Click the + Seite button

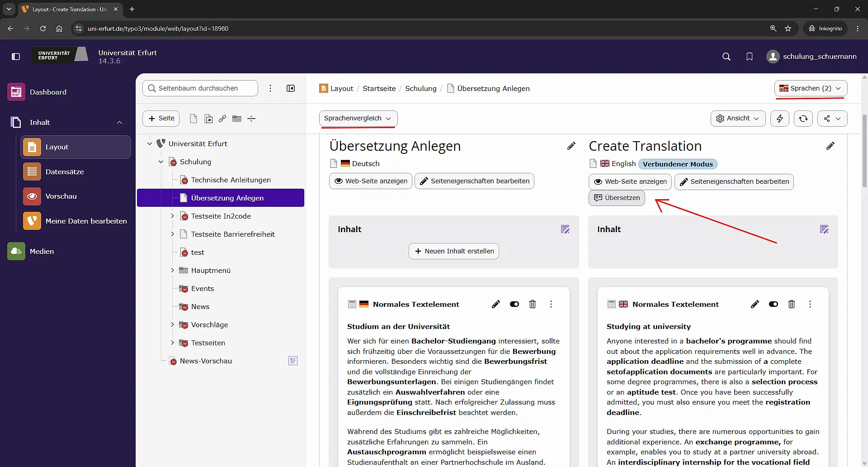(161, 119)
